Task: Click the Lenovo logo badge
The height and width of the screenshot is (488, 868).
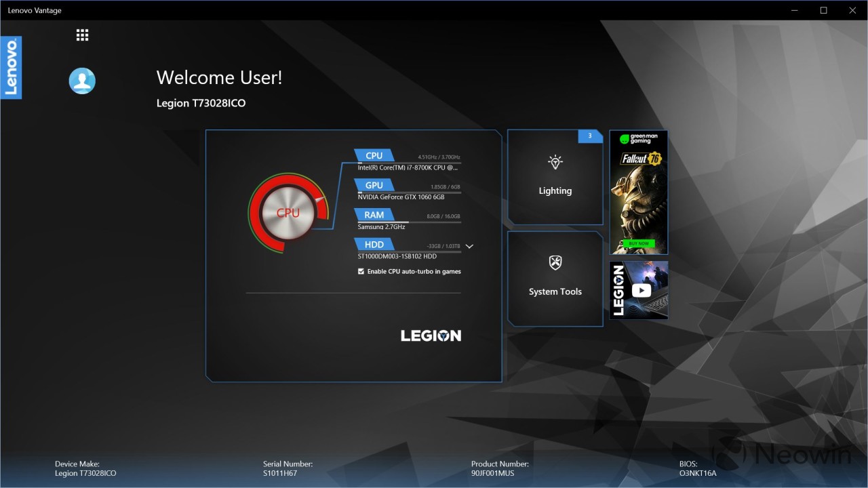Action: click(x=11, y=68)
